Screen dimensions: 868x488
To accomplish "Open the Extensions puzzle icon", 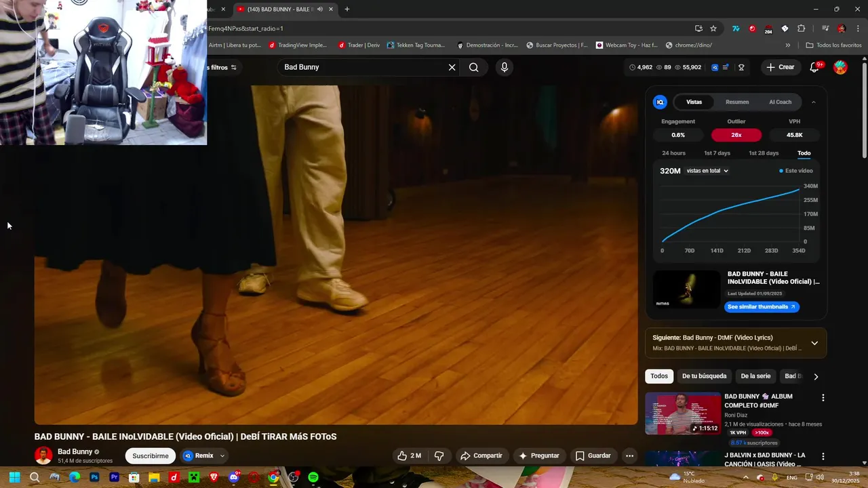I will 802,28.
